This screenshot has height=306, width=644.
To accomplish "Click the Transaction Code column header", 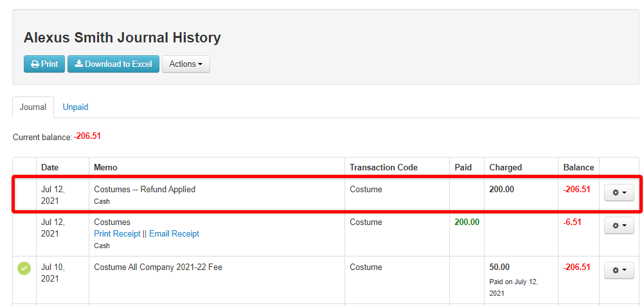I will [384, 168].
